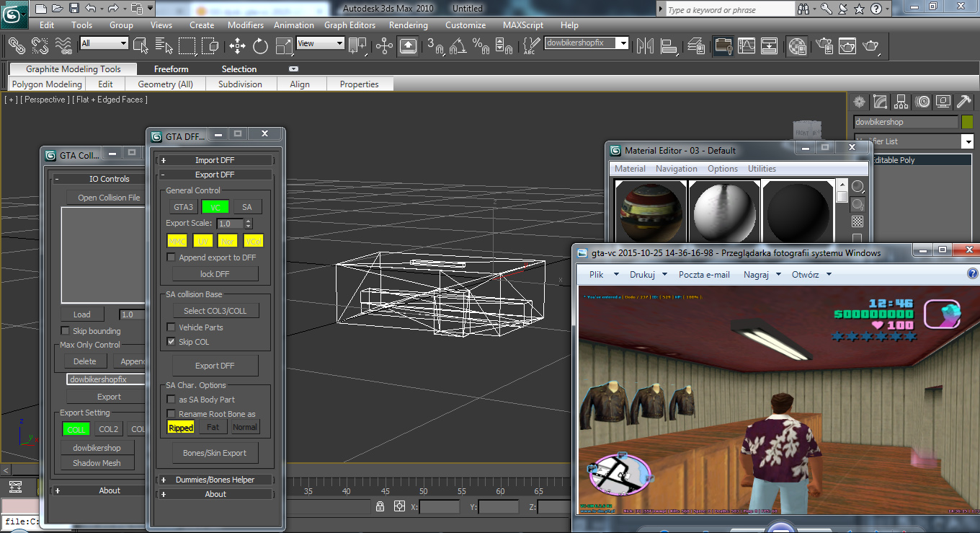Toggle the Percent Snap icon
The width and height of the screenshot is (980, 533).
pyautogui.click(x=481, y=46)
